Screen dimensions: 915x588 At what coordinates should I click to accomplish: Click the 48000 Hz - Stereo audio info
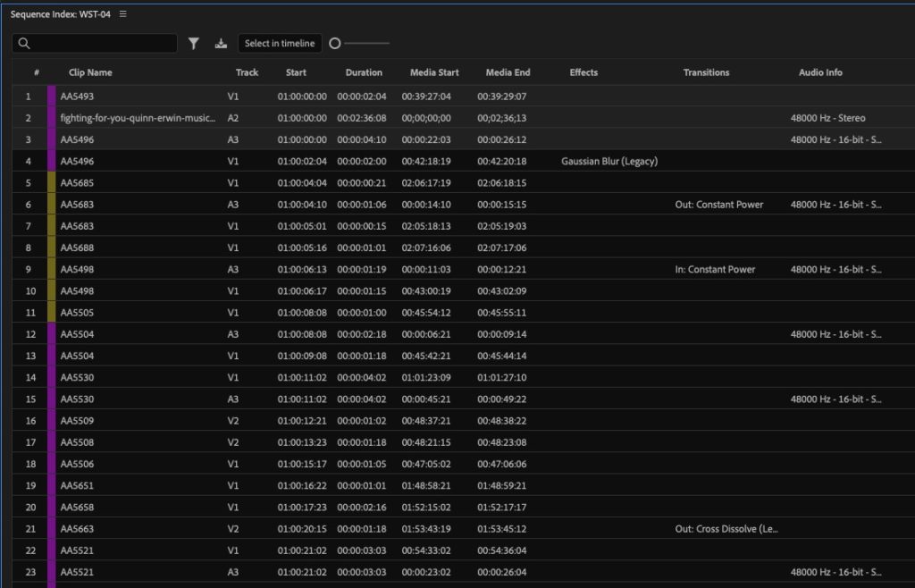(x=828, y=118)
